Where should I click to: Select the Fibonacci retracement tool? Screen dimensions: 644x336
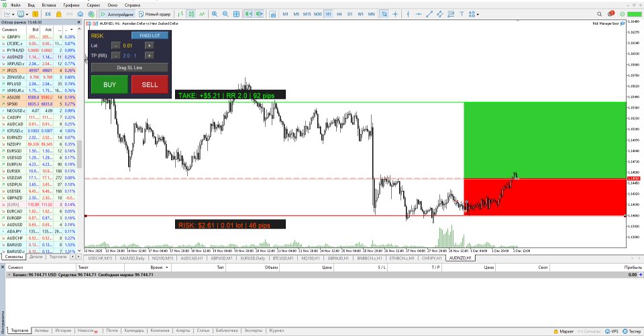451,14
